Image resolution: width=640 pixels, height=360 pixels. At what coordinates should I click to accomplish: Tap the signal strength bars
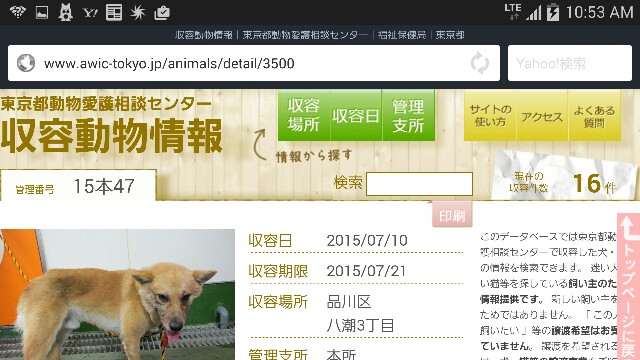(533, 13)
